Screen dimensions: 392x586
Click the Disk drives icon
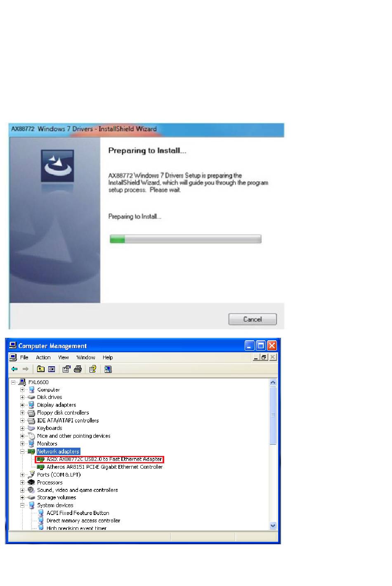coord(31,397)
